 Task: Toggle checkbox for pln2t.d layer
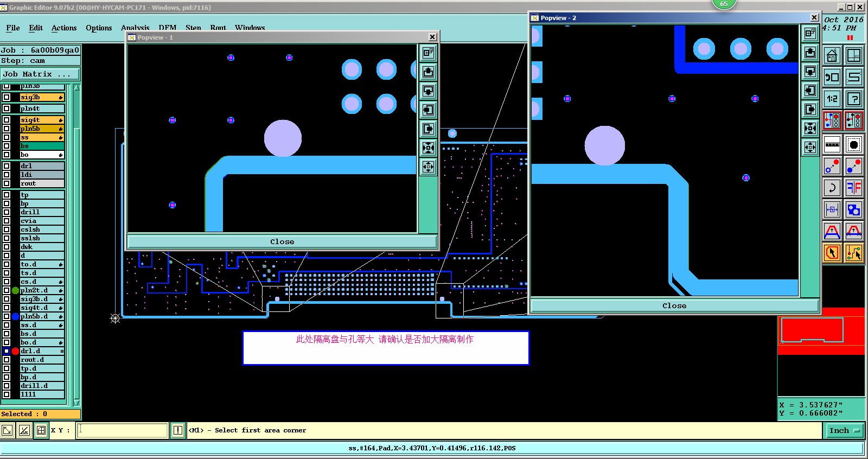[7, 290]
